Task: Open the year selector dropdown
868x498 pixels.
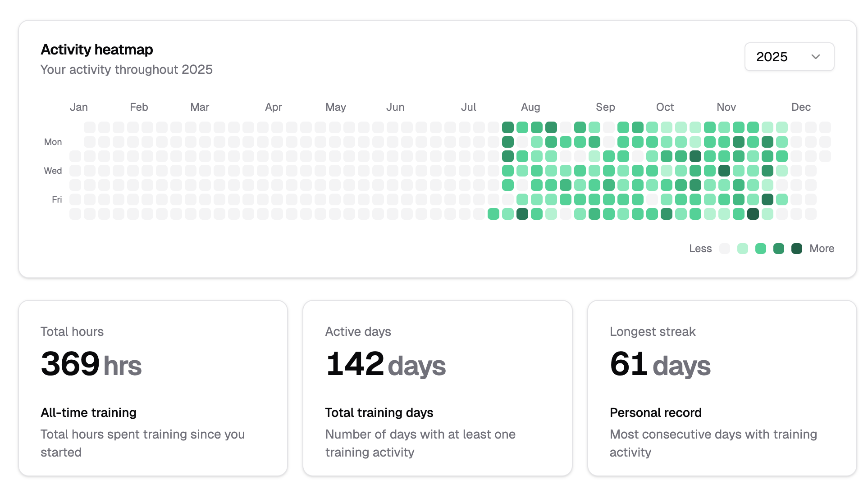Action: [x=789, y=57]
